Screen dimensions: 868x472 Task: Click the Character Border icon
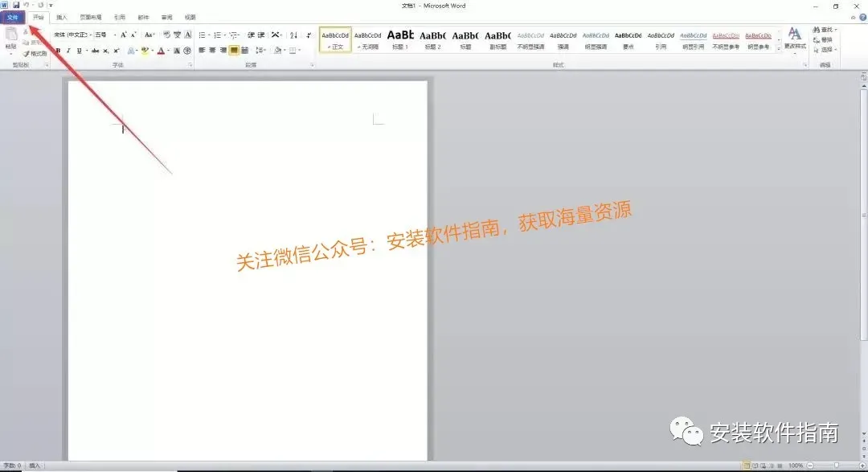187,35
